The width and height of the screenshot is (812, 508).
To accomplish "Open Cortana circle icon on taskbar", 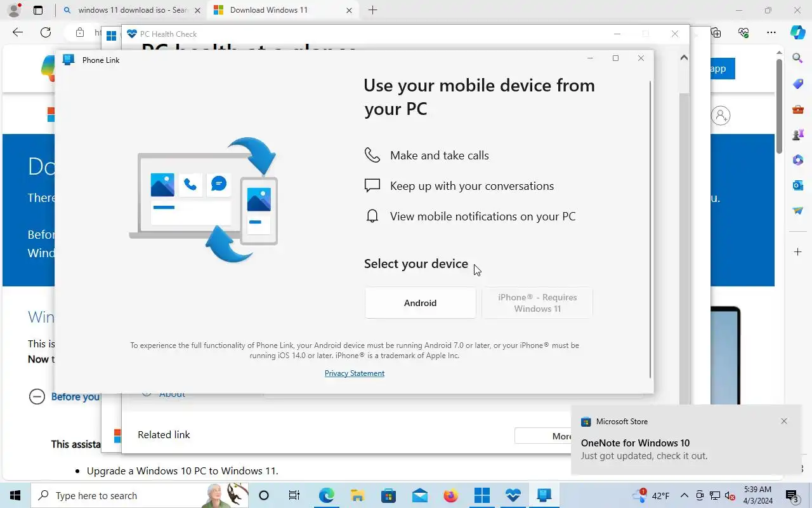I will [264, 495].
